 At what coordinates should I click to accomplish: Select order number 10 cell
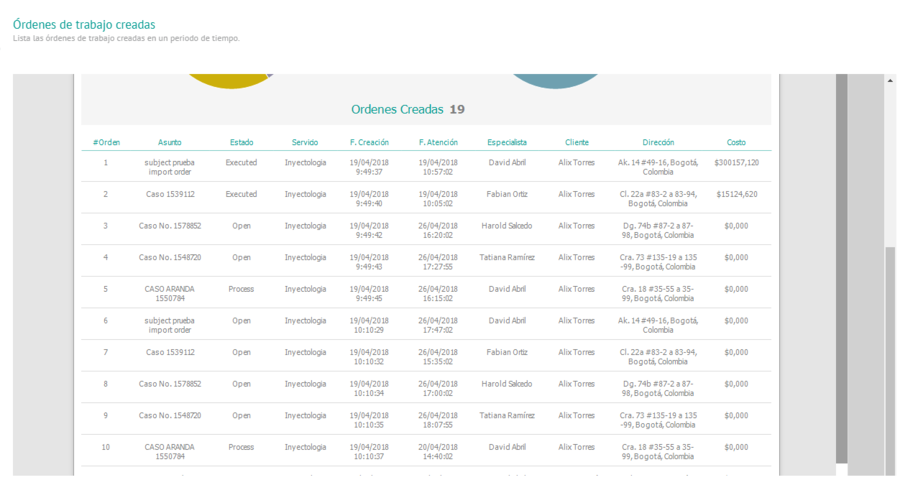point(106,447)
